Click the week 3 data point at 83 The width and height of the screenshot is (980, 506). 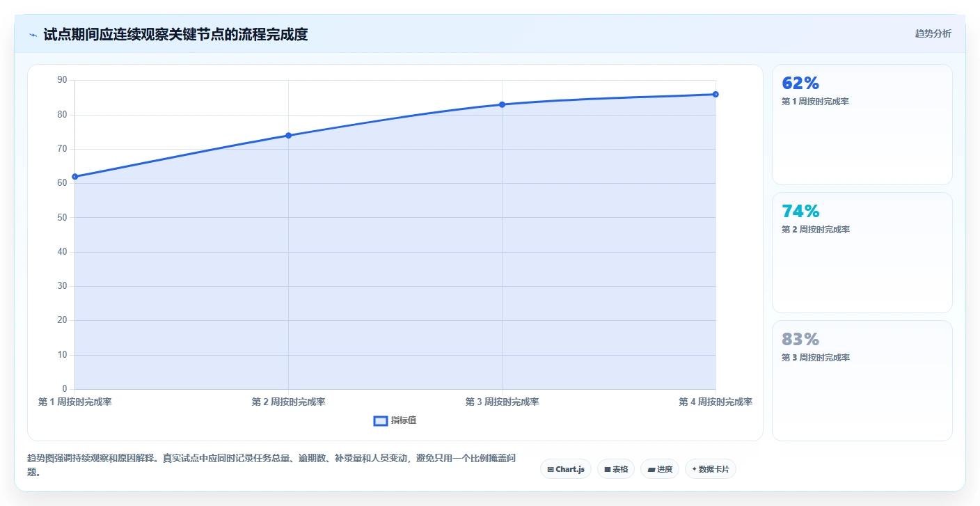coord(502,104)
